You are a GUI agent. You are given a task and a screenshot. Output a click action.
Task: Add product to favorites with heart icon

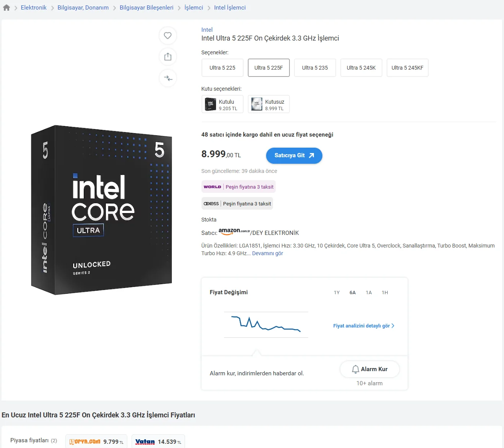coord(167,36)
